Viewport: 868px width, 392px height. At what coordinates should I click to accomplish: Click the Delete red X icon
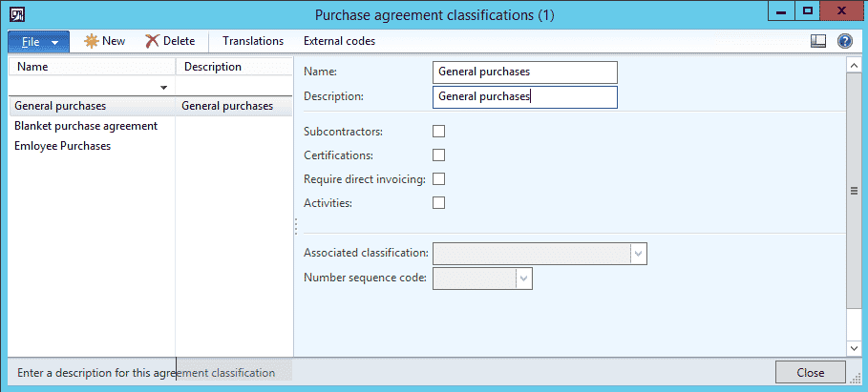click(152, 41)
